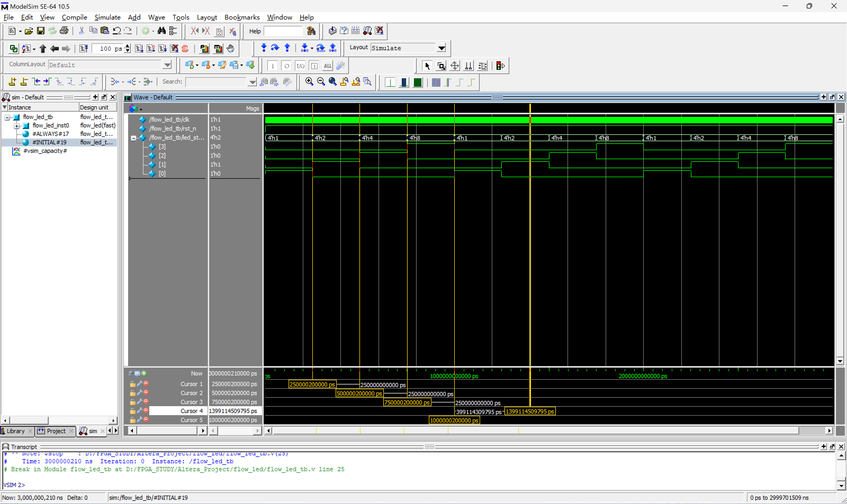This screenshot has height=504, width=847.
Task: Open the Layout Simulate dropdown arrow
Action: coord(441,48)
